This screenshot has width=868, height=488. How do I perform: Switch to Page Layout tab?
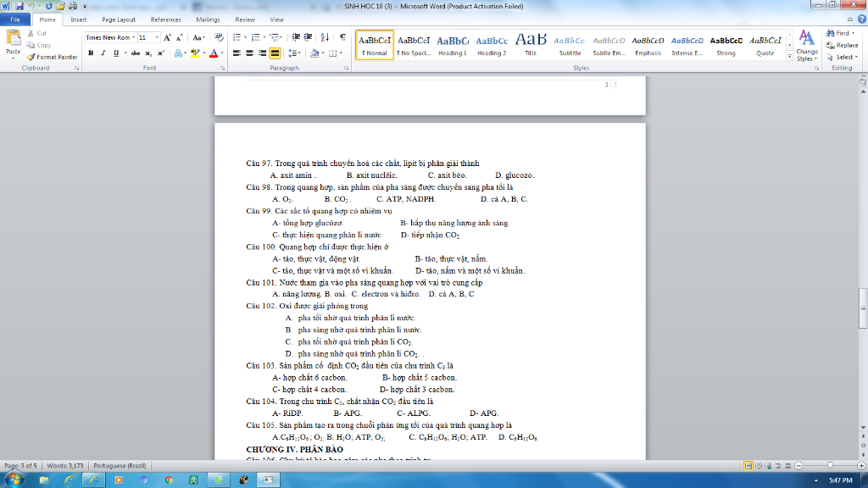tap(119, 19)
